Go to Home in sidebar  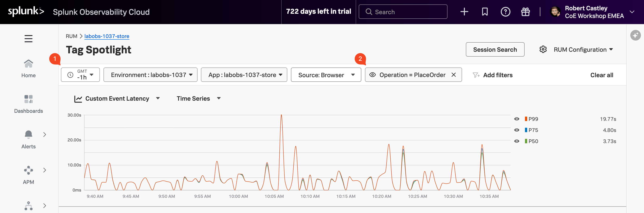[x=28, y=68]
